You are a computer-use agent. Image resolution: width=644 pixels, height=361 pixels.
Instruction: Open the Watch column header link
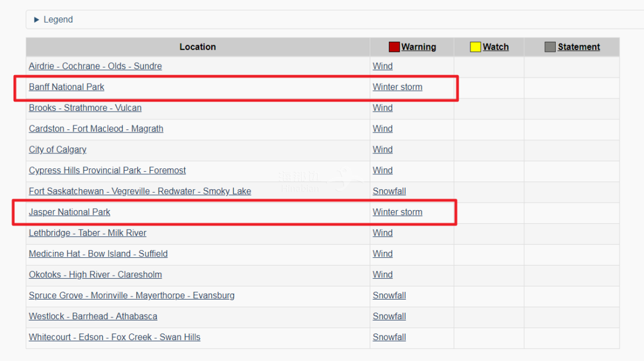click(x=496, y=47)
